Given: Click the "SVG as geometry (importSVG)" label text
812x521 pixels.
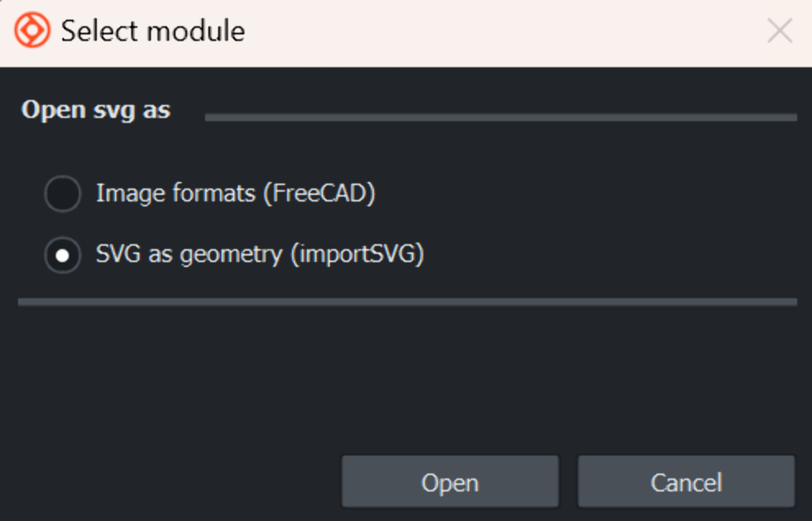Looking at the screenshot, I should (x=259, y=254).
